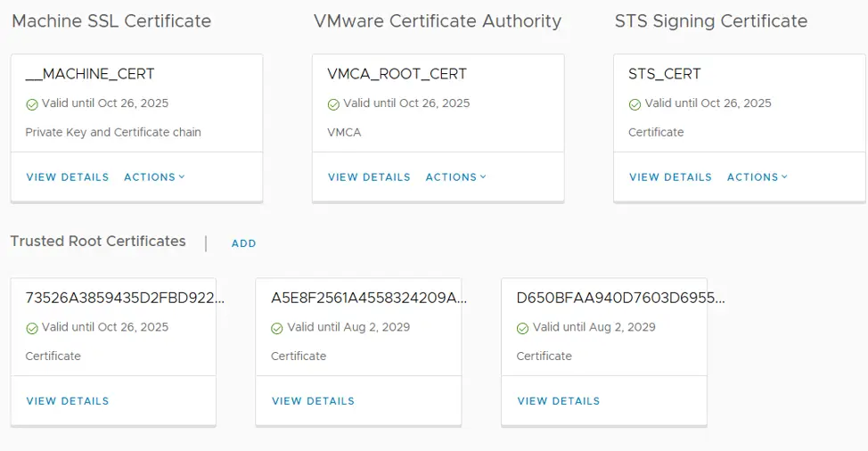Screen dimensions: 868x451
Task: Click the A5E8F2561A4558324209A... certificate name
Action: point(369,298)
